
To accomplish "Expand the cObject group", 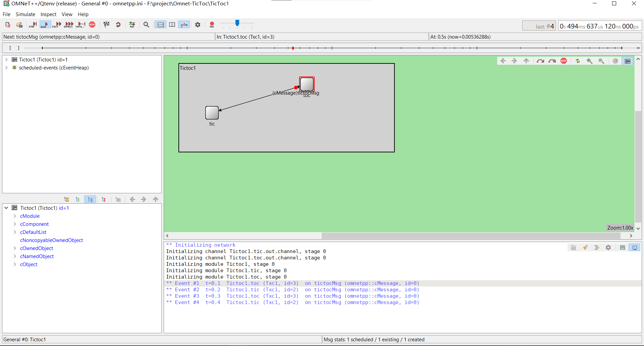I will click(x=15, y=264).
